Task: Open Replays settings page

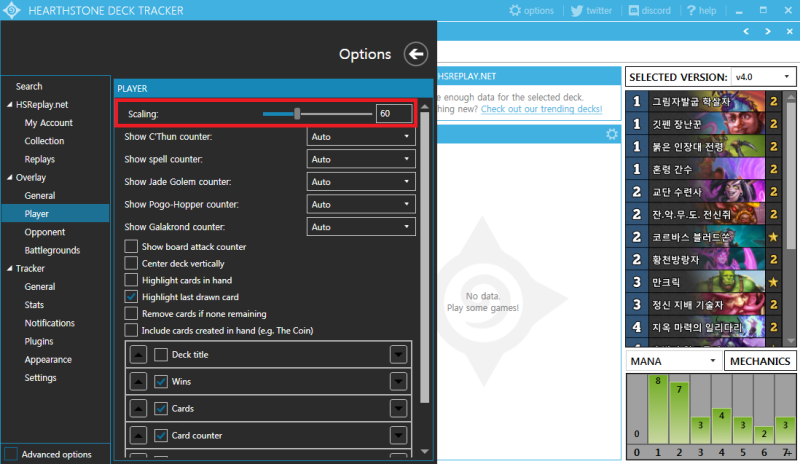Action: click(39, 159)
